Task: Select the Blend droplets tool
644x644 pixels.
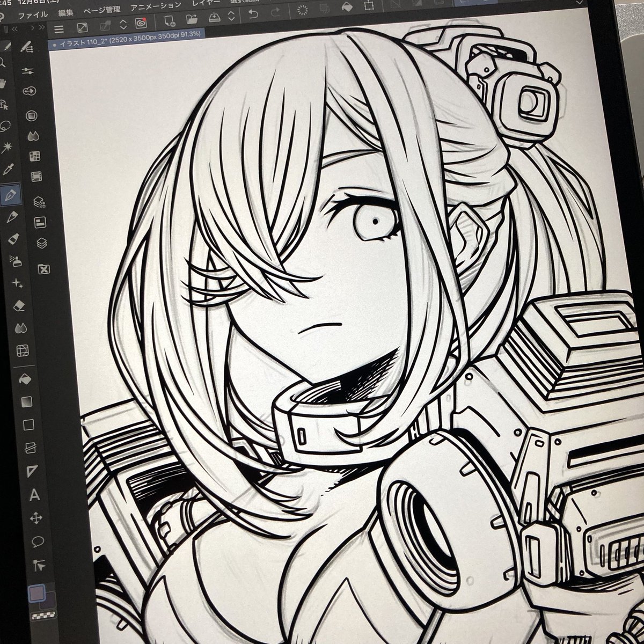Action: coord(20,327)
